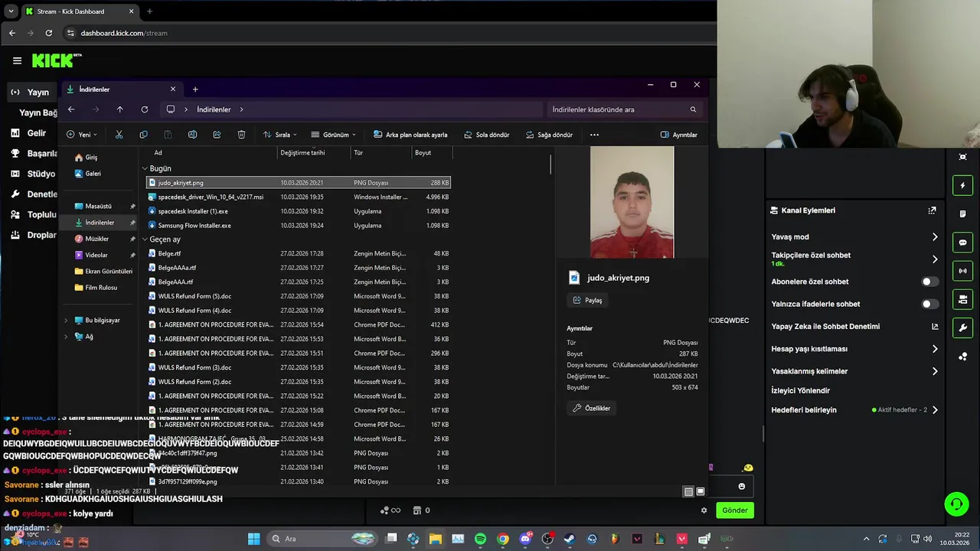The image size is (980, 551).
Task: Select the Stream - Kick Dashboard browser tab
Action: [80, 11]
